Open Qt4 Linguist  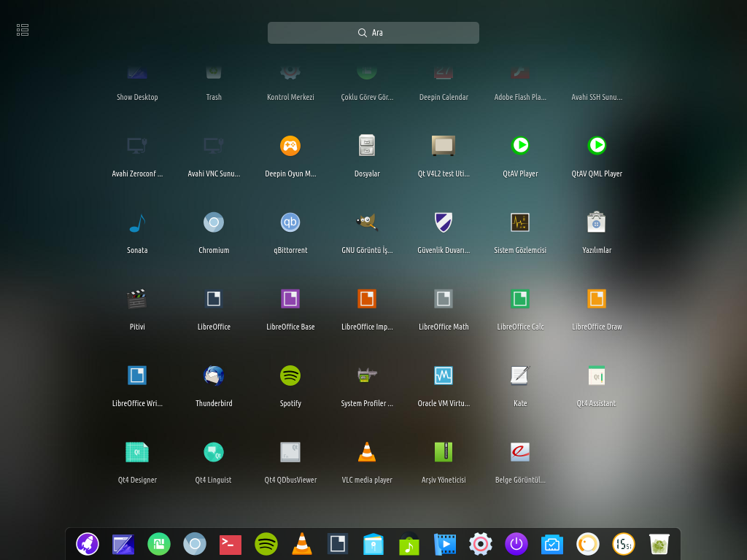pos(214,452)
